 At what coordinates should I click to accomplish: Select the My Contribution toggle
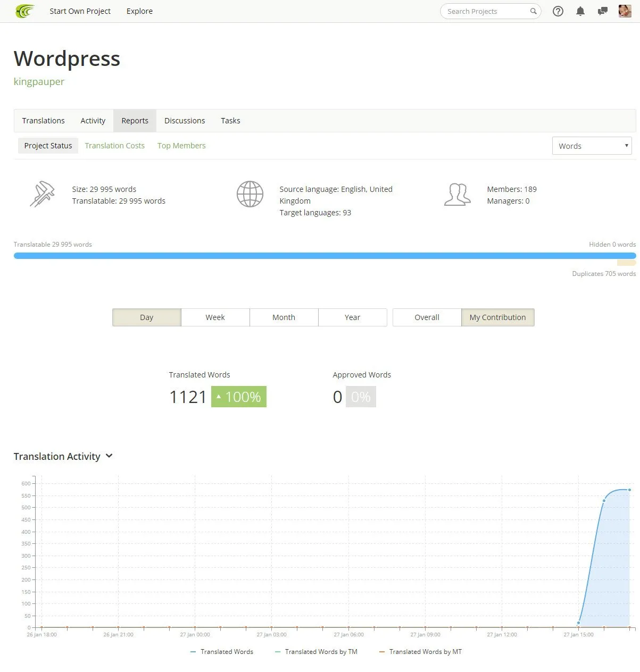498,317
